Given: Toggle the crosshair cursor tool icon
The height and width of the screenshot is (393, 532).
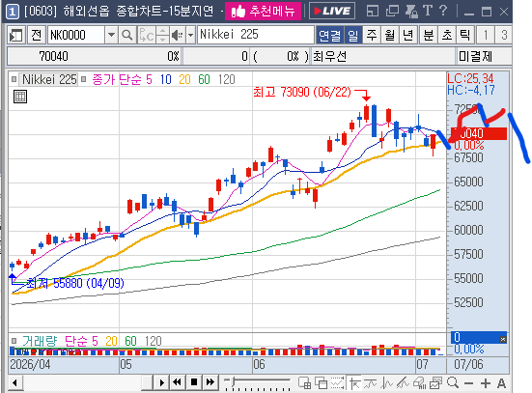Looking at the screenshot, I should click(x=354, y=383).
